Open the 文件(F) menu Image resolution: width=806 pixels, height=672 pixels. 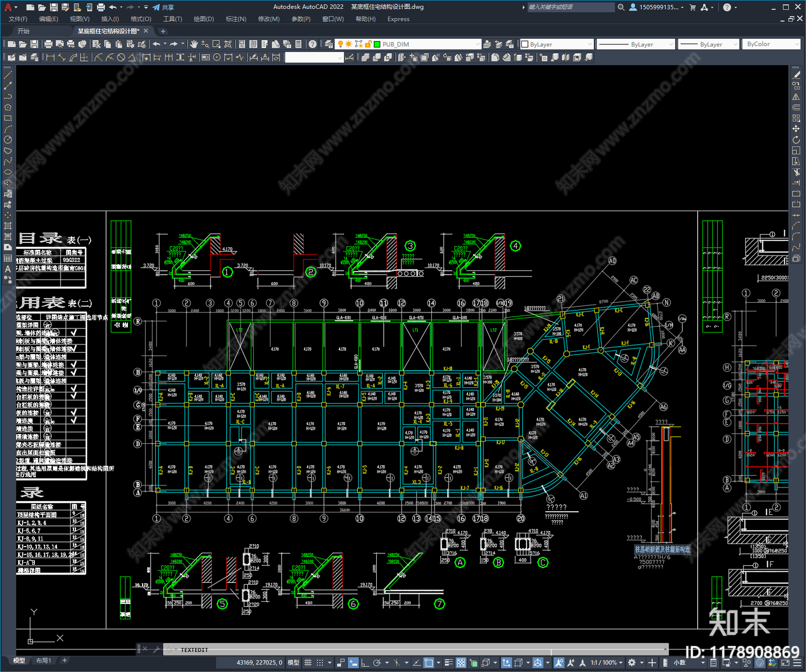pos(18,19)
